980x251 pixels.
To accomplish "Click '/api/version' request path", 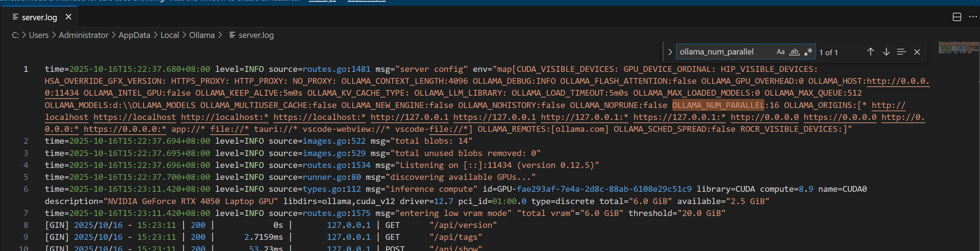I will [x=463, y=225].
